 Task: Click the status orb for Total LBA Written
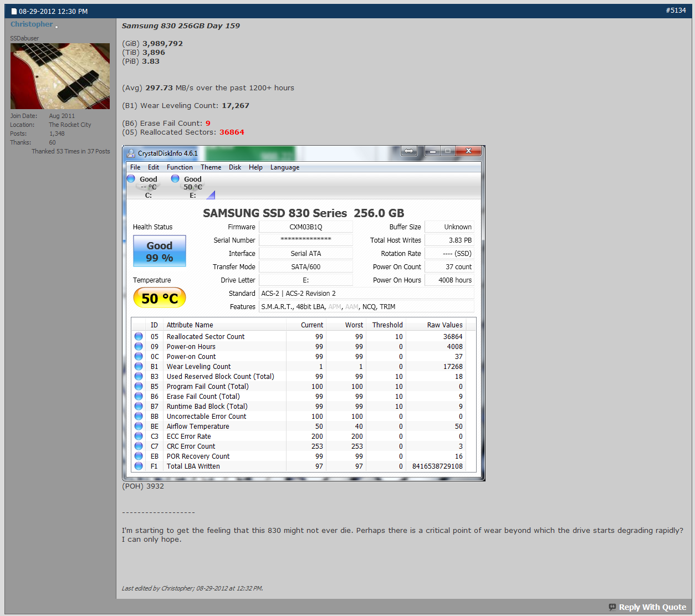click(x=139, y=466)
